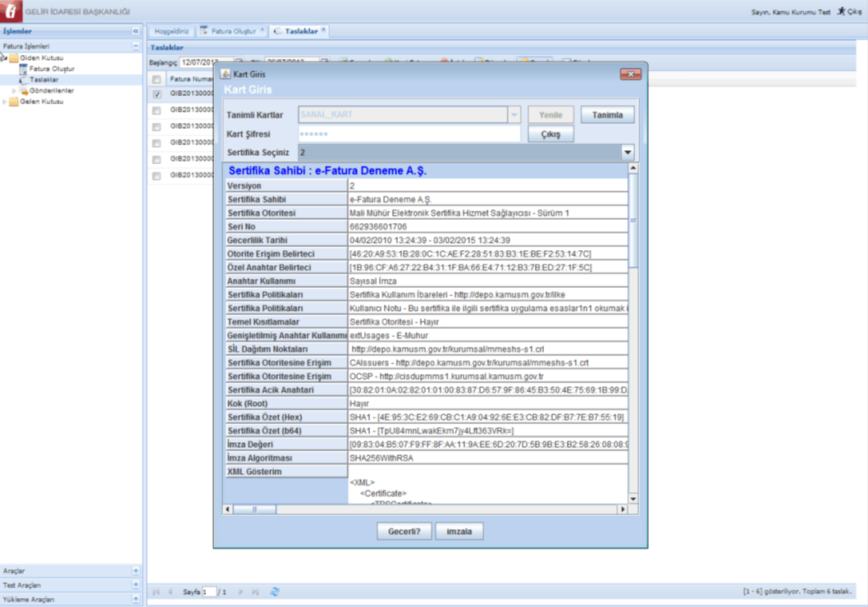Check the second invoice row checkbox
868x607 pixels.
tap(157, 111)
